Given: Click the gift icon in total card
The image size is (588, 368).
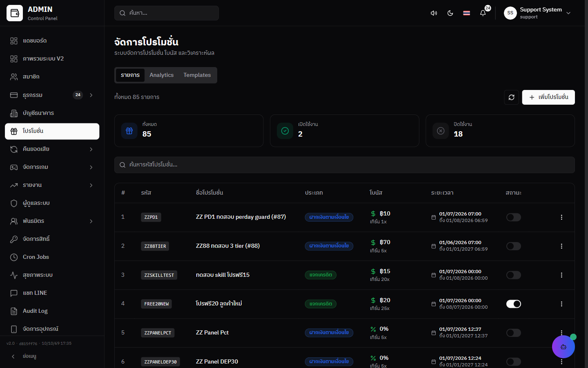Looking at the screenshot, I should (x=129, y=131).
